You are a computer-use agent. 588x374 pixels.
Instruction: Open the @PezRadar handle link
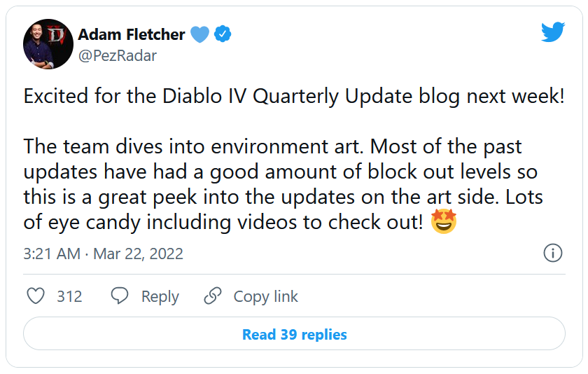(118, 56)
